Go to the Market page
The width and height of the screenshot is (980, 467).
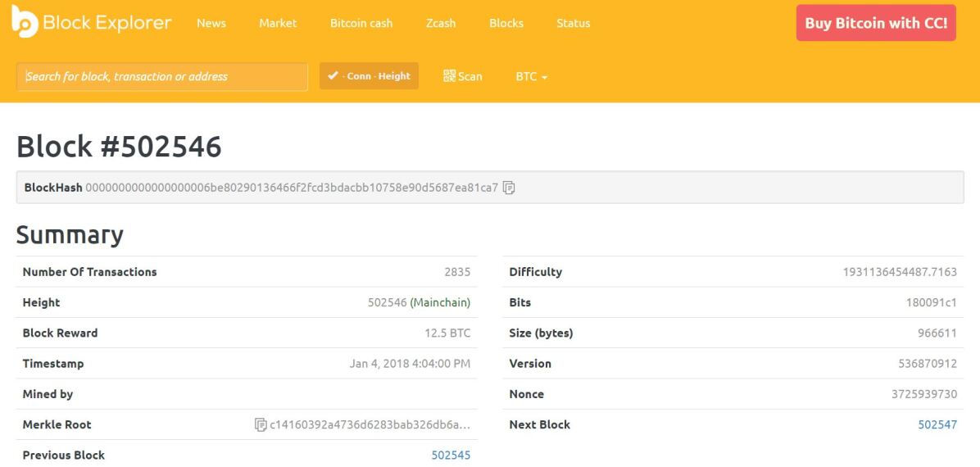[278, 23]
